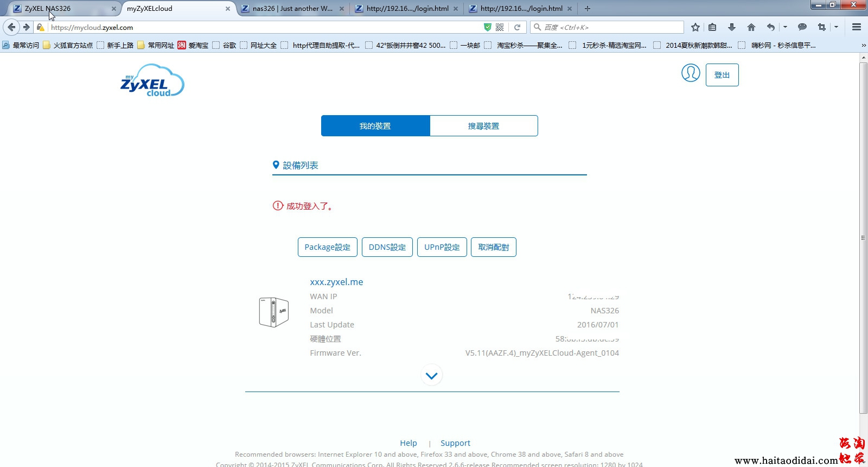The image size is (868, 467).
Task: Click the 成功登入了 status message
Action: coord(309,206)
